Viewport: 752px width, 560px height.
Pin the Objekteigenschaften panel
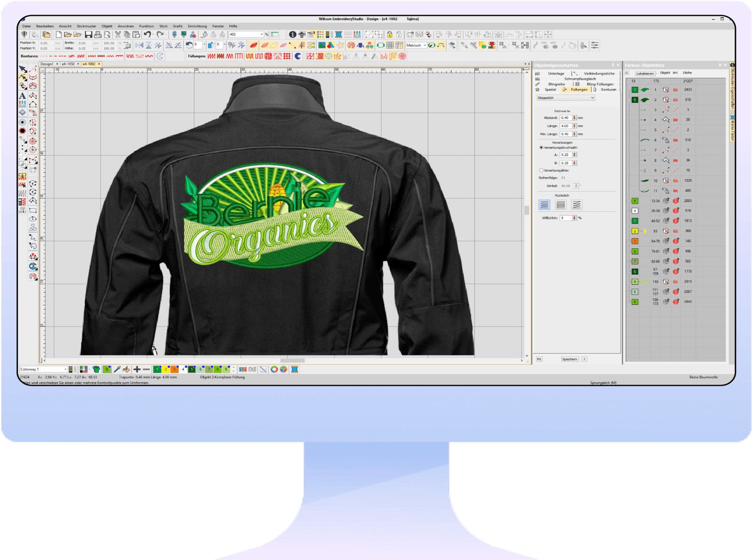click(x=612, y=65)
